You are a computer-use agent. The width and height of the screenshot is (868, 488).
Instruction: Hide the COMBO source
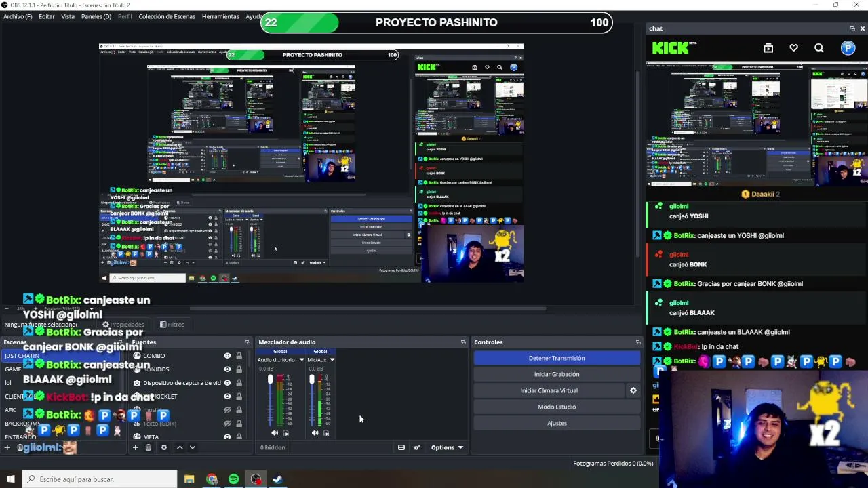(227, 356)
